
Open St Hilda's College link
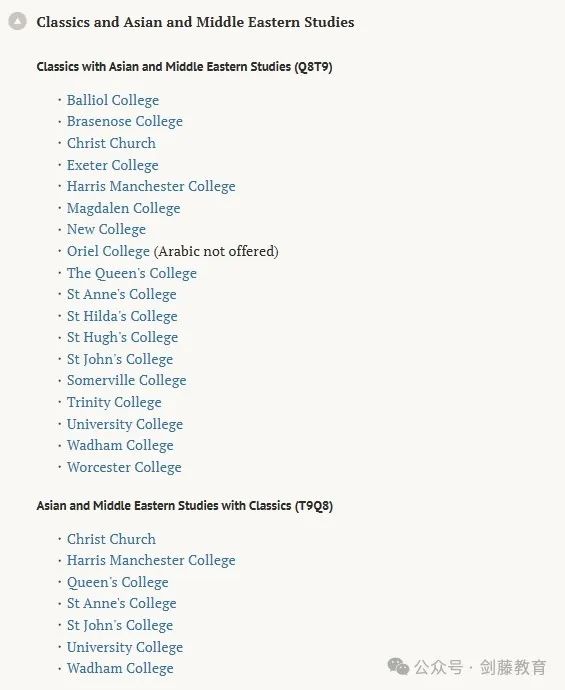click(x=122, y=316)
